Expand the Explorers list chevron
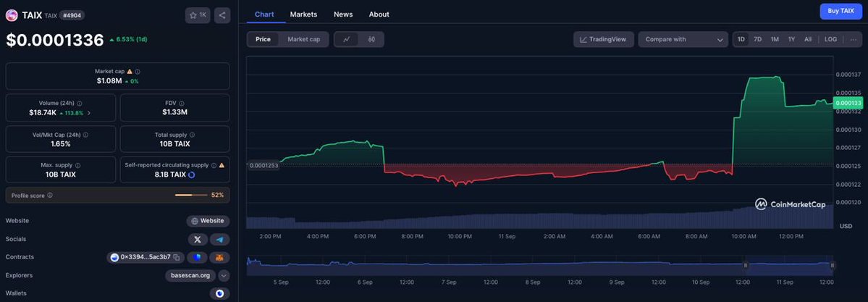This screenshot has height=302, width=868. click(x=224, y=275)
